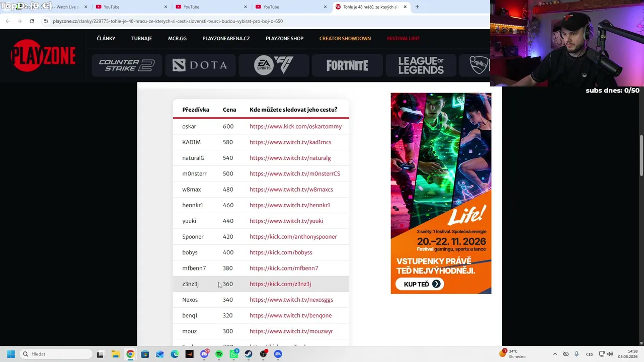Show hidden system tray icons
Image resolution: width=644 pixels, height=362 pixels.
point(555,354)
